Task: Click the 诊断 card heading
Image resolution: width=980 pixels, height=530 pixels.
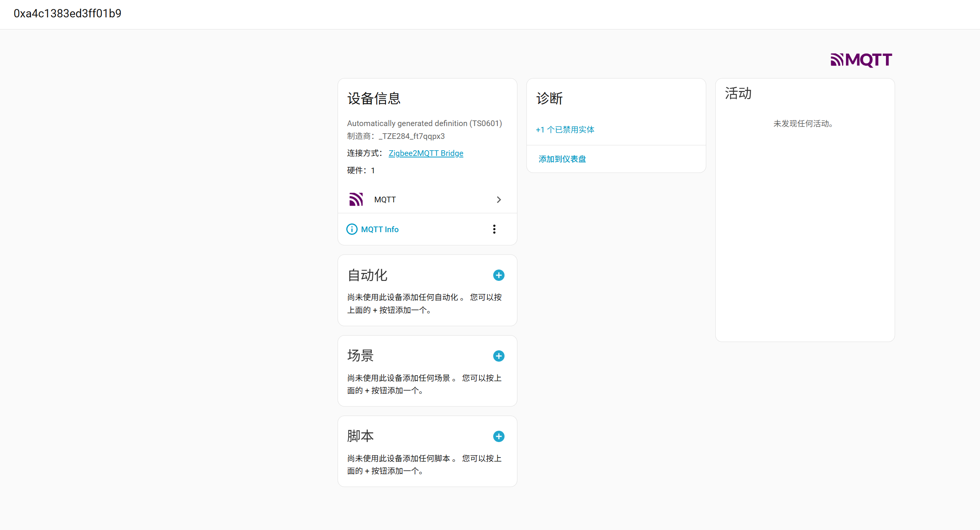Action: tap(549, 99)
